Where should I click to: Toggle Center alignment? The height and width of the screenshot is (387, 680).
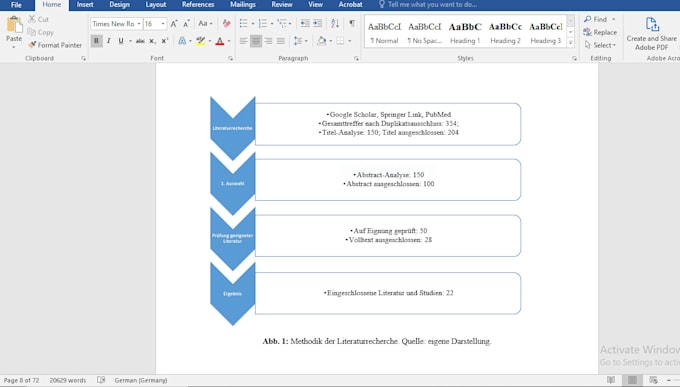(x=256, y=41)
